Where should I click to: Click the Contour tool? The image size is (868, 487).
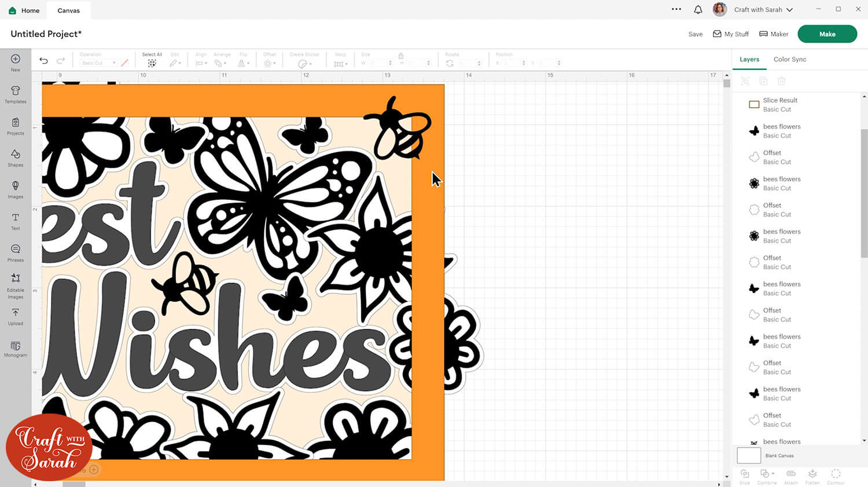point(836,477)
